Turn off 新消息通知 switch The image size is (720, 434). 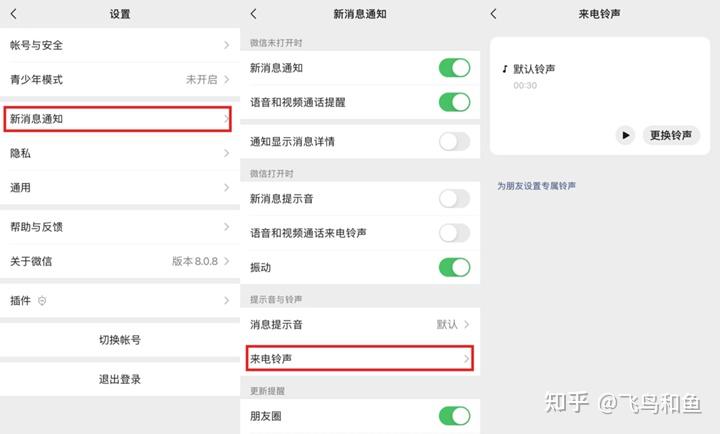[x=455, y=68]
